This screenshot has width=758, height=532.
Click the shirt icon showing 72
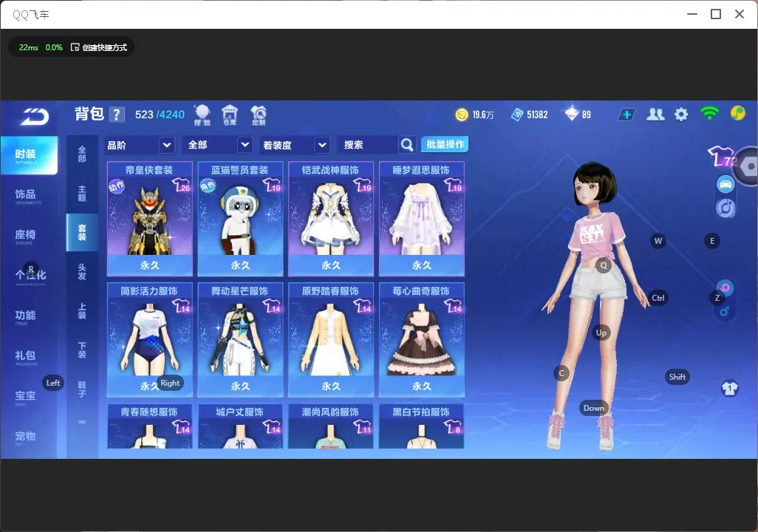click(723, 156)
